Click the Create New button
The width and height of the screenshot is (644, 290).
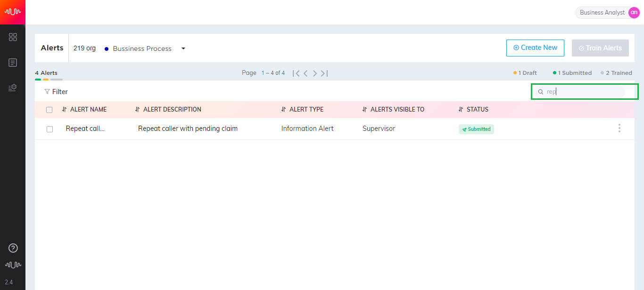[535, 48]
